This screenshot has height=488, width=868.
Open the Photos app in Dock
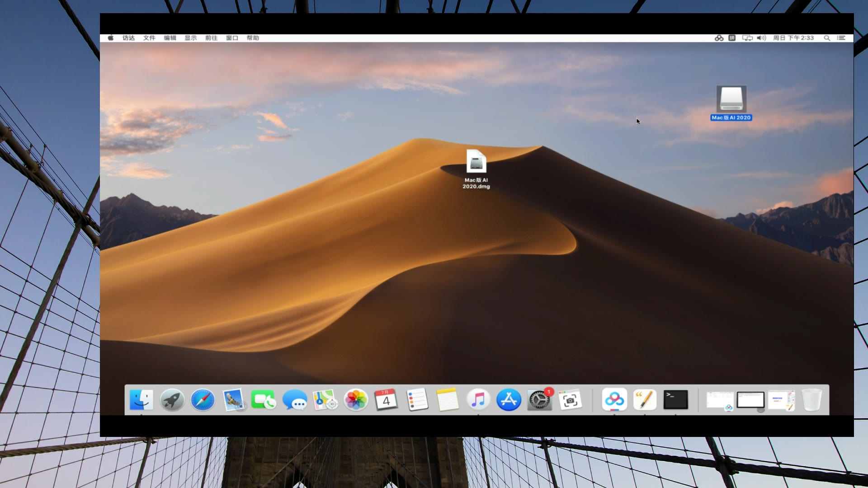(356, 400)
